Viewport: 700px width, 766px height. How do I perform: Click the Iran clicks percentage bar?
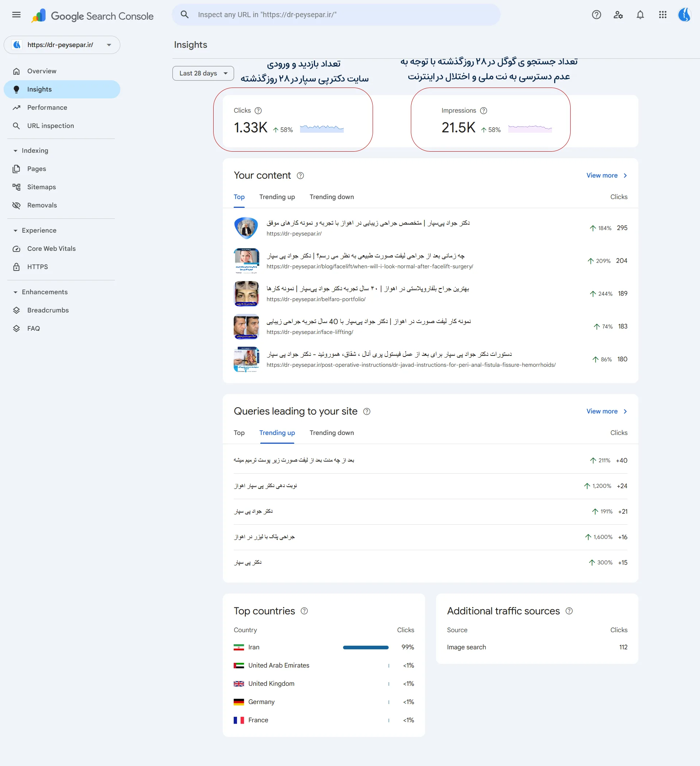click(366, 648)
